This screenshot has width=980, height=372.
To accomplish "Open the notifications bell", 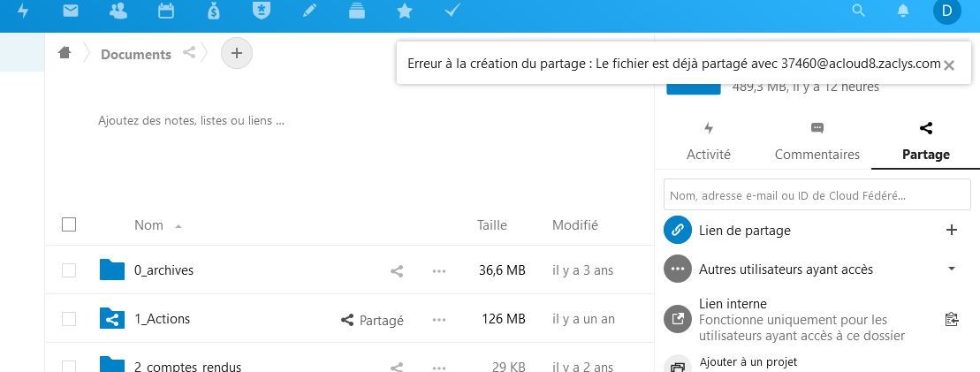I will [903, 11].
